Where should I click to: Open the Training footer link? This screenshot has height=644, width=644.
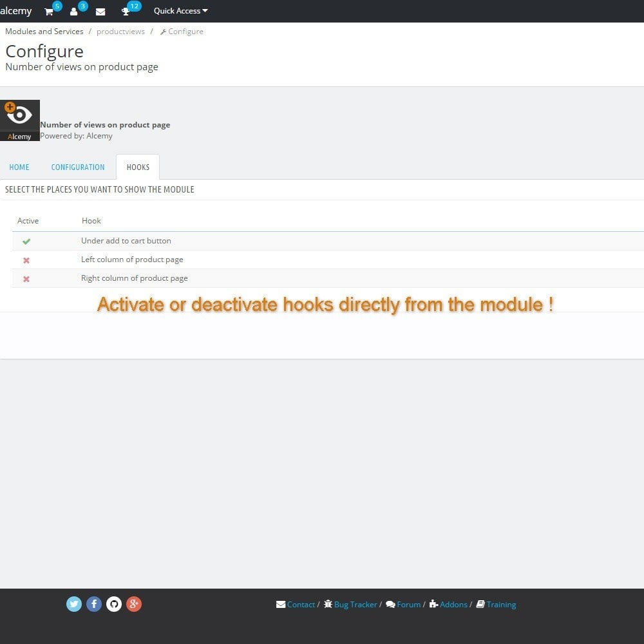(x=496, y=605)
